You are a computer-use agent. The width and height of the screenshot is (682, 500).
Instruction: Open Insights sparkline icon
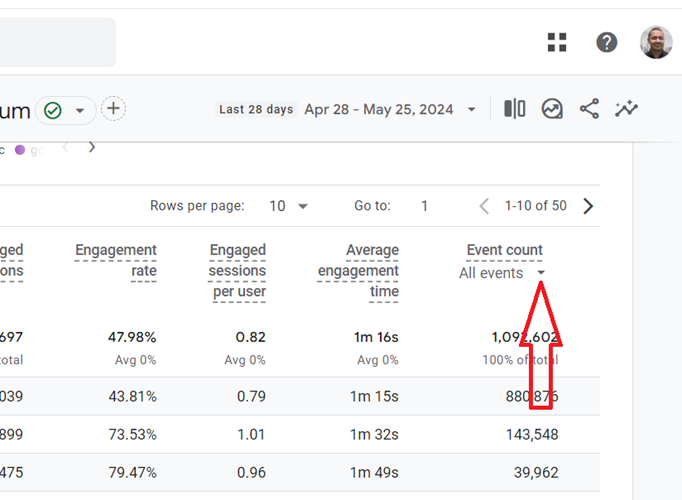tap(626, 109)
